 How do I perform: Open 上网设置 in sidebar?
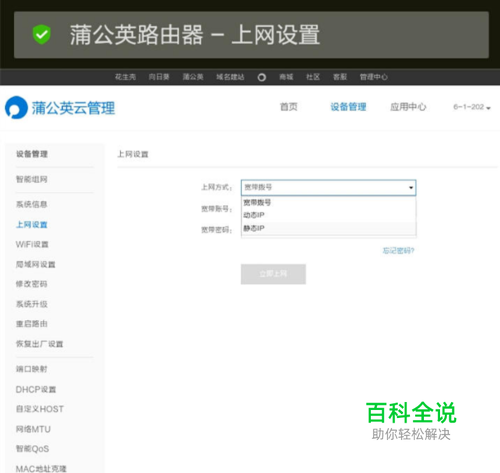[x=32, y=225]
